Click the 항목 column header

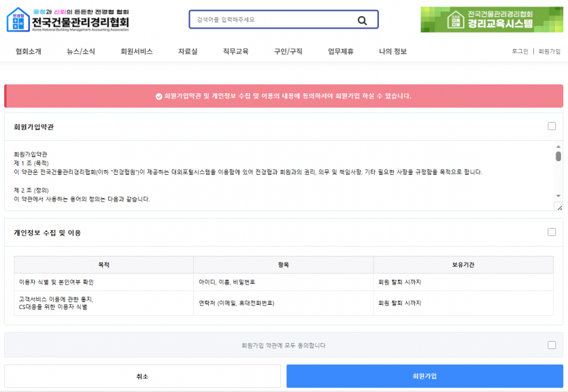pos(283,265)
